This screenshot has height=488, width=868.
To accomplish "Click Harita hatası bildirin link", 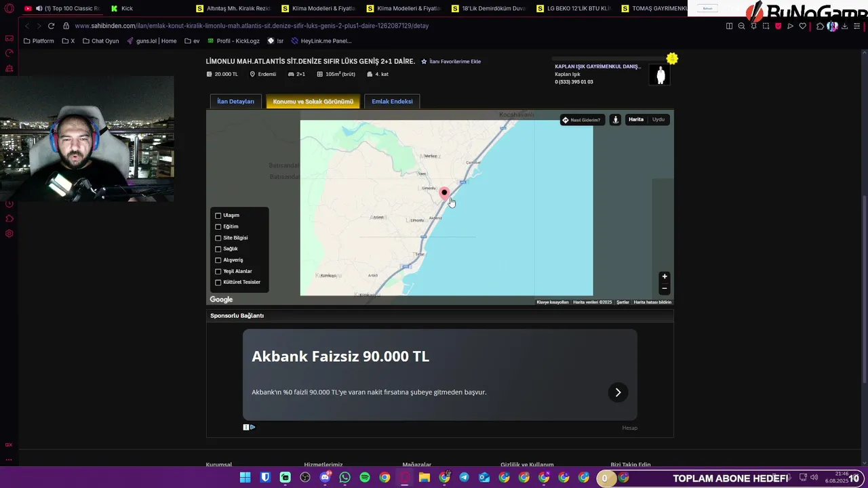I will coord(652,302).
